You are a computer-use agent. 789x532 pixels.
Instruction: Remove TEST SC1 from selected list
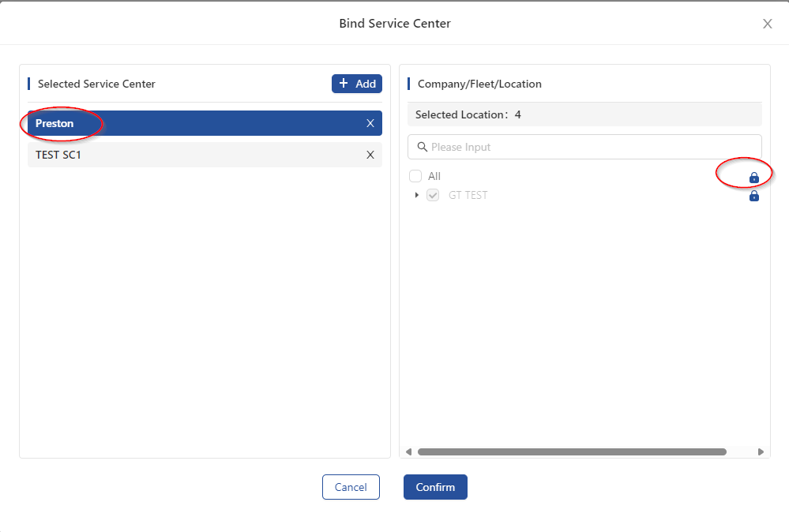point(370,155)
